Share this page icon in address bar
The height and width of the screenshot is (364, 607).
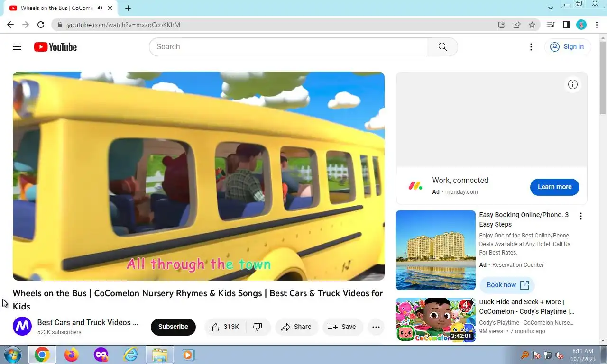pos(517,25)
